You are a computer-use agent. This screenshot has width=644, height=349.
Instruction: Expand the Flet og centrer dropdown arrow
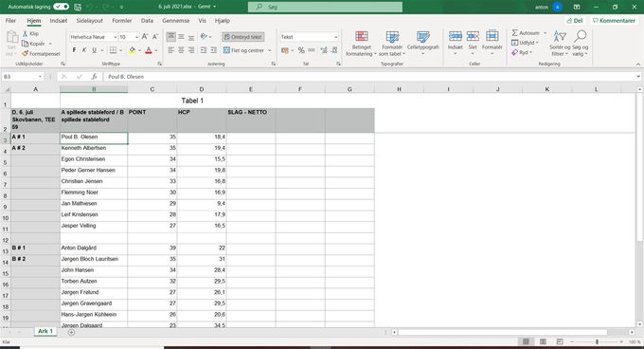click(269, 50)
